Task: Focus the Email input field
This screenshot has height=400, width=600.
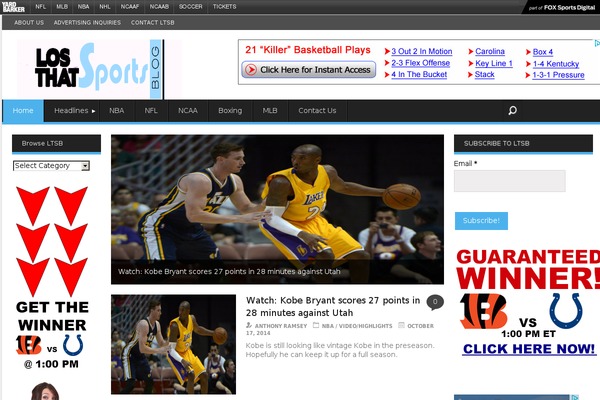Action: [x=510, y=181]
